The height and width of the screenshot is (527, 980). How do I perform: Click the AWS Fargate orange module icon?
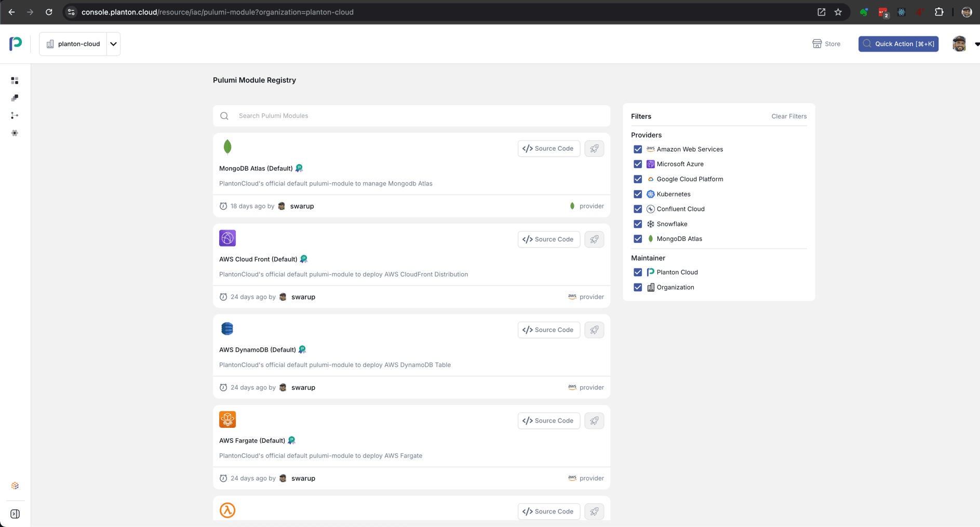[227, 420]
